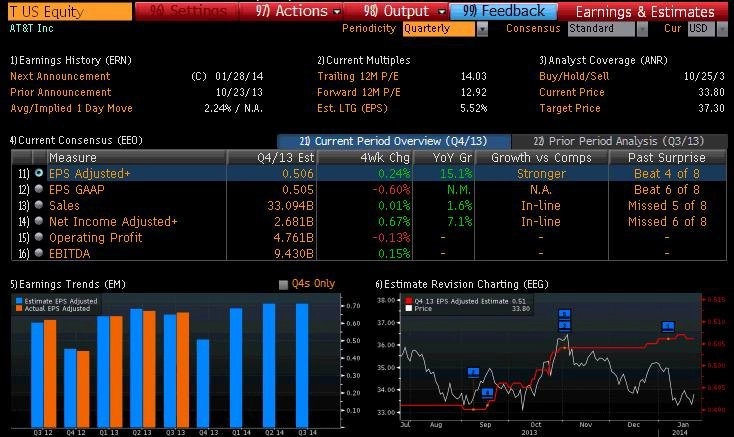Click the 'Missed 5 of 8' cell
734x437 pixels.
point(667,205)
